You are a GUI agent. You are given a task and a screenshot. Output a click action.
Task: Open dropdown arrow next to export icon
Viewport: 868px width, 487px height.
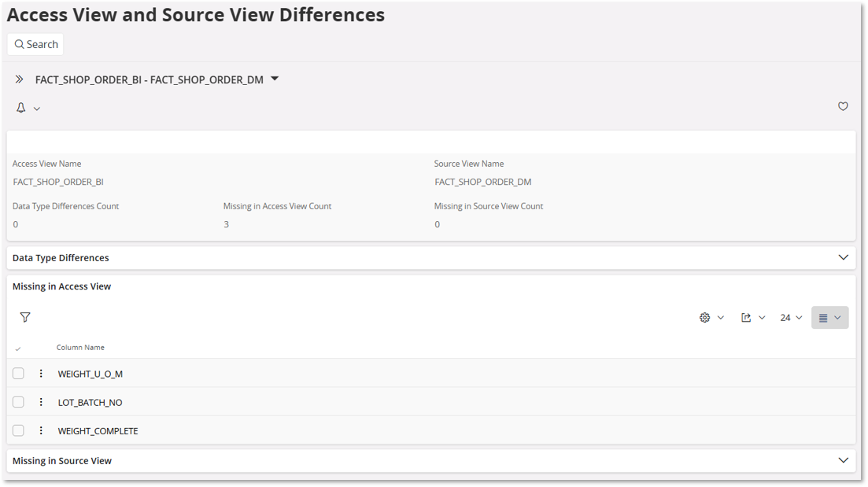pos(762,318)
